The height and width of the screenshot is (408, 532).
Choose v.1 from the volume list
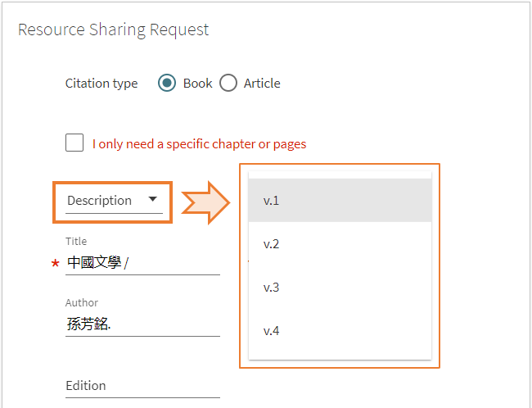click(x=340, y=201)
